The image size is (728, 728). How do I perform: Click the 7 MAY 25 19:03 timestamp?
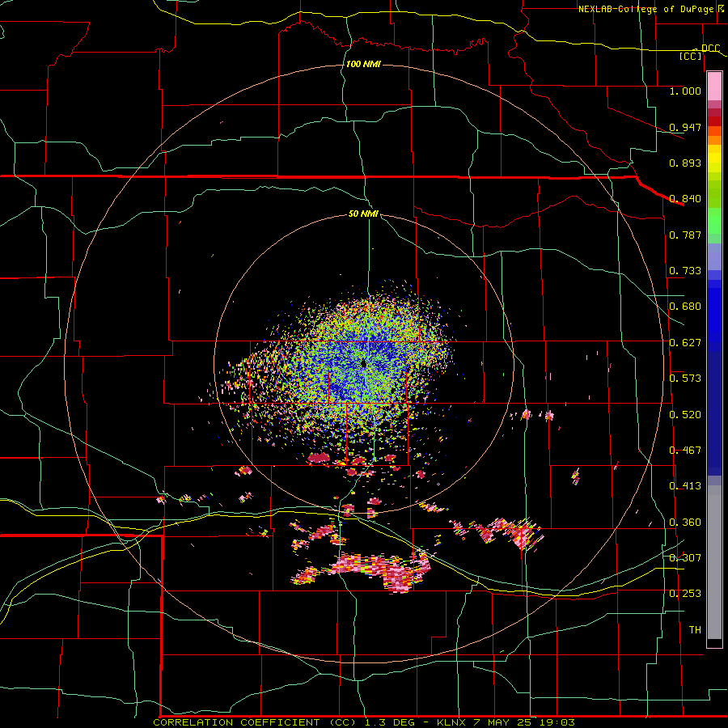[x=524, y=722]
